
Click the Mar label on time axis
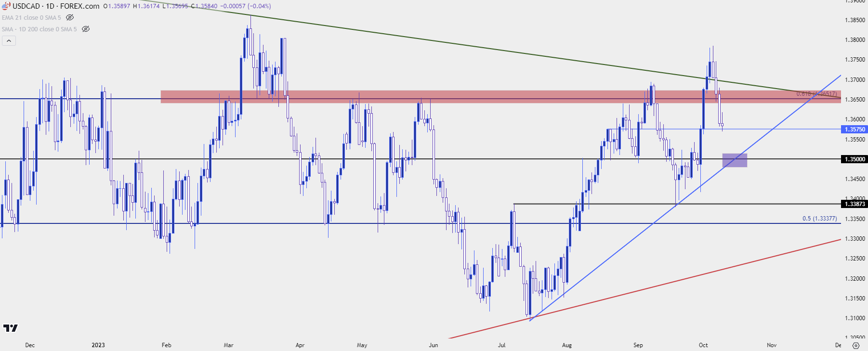pyautogui.click(x=228, y=345)
